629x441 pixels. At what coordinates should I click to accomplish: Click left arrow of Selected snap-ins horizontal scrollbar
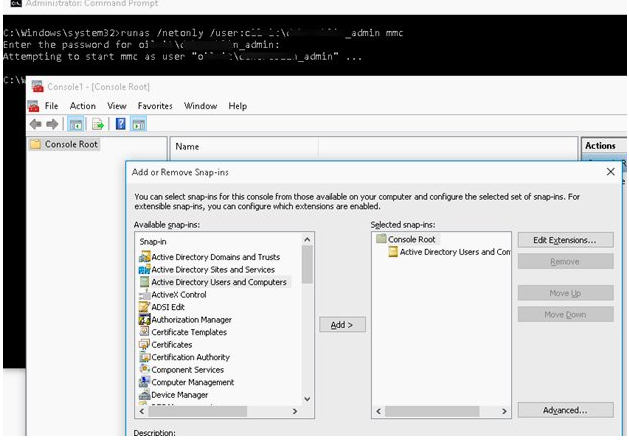tap(378, 411)
